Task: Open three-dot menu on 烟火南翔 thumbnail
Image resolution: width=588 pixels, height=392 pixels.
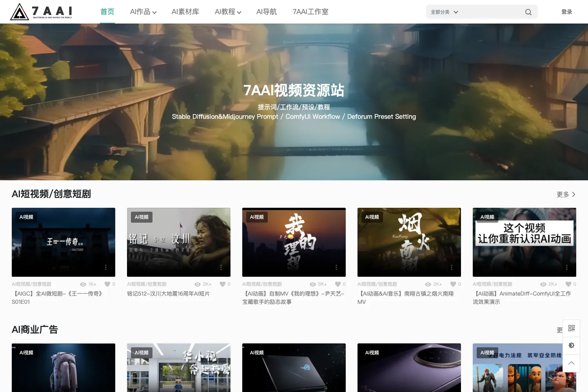Action: coord(452,267)
